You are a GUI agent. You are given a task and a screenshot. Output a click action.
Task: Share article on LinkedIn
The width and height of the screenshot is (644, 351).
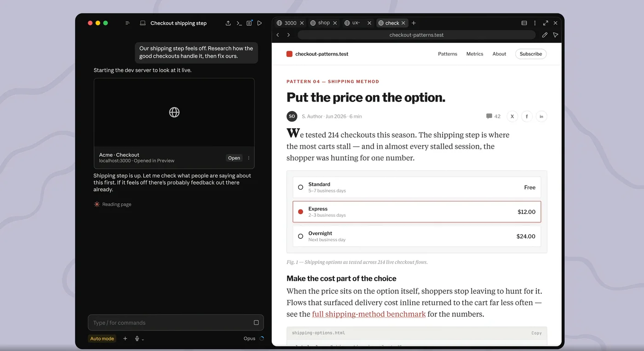(x=541, y=116)
